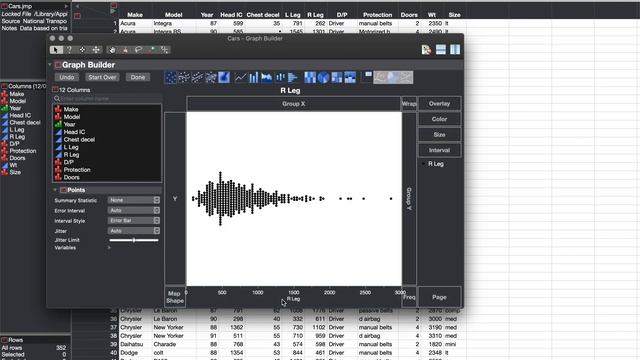Click the Rows panel red triangle in Cars table
640x360 pixels.
pos(4,340)
